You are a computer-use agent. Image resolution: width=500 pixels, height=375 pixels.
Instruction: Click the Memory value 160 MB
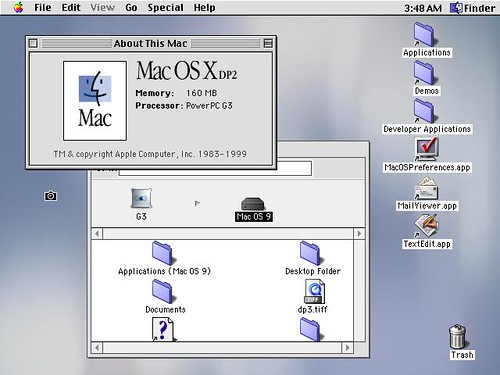point(201,93)
